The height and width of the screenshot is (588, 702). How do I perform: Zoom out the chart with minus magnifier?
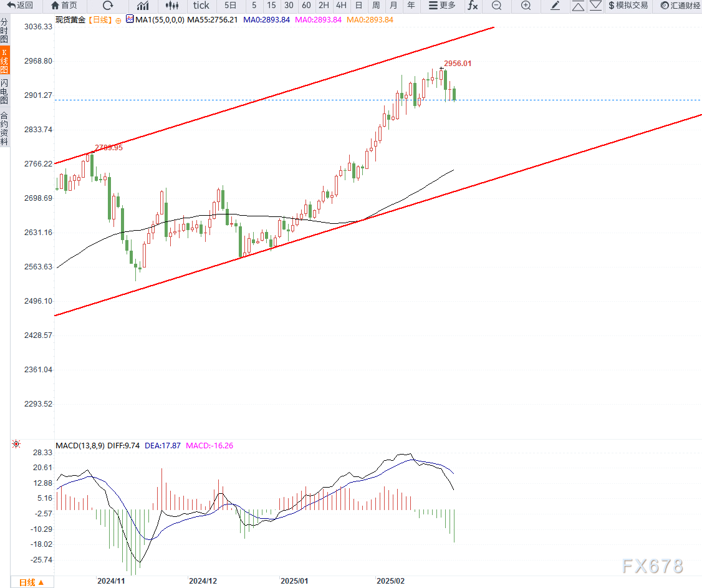pos(496,6)
